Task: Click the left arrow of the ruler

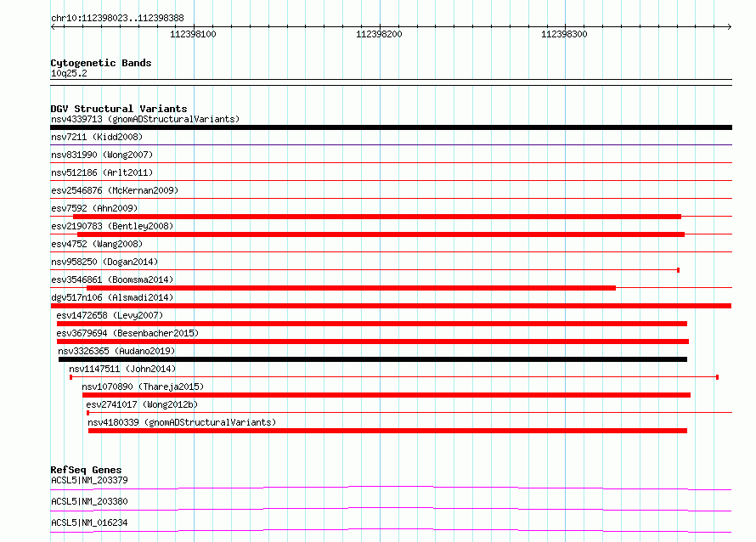Action: 53,27
